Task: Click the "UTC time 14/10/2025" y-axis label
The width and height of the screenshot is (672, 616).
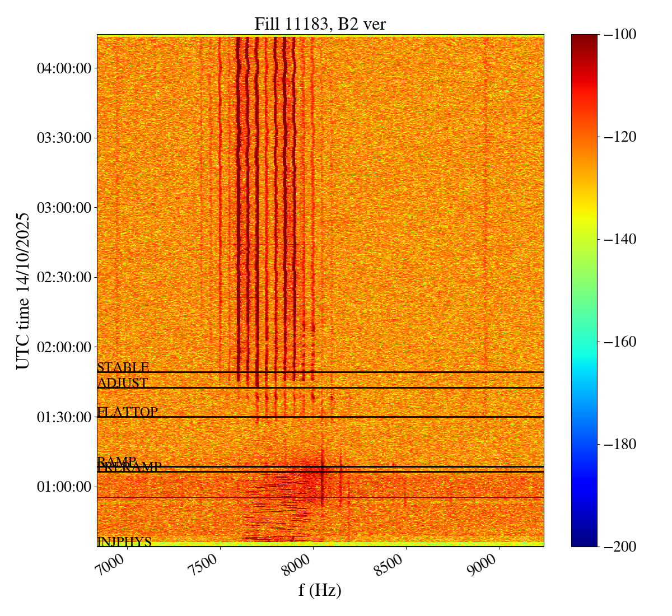Action: tap(23, 291)
